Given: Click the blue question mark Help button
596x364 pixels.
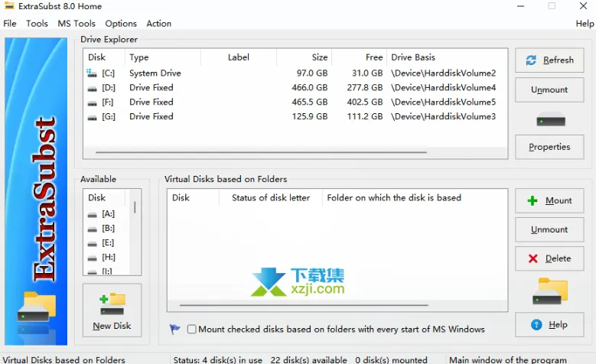Looking at the screenshot, I should (549, 324).
